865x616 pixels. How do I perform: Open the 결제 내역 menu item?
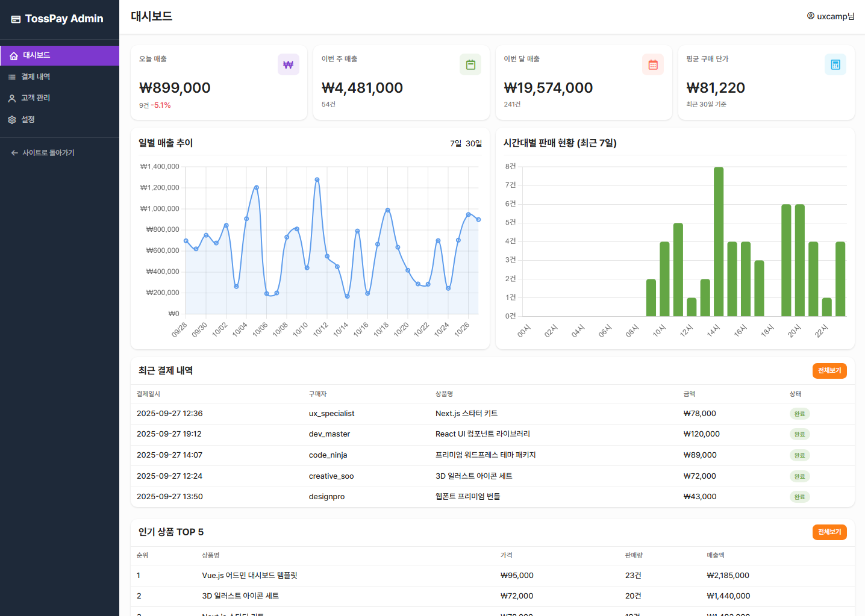36,77
